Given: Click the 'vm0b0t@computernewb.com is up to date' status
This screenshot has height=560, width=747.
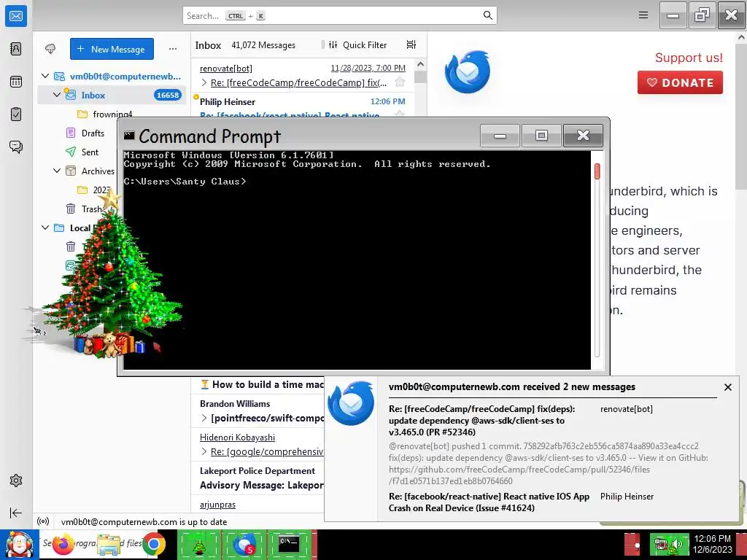Looking at the screenshot, I should click(x=144, y=522).
